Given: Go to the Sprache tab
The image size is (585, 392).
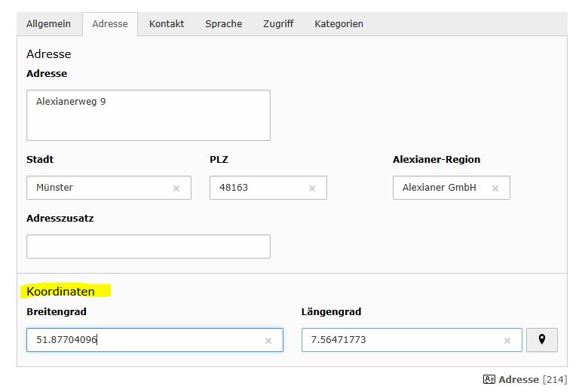Looking at the screenshot, I should click(224, 23).
